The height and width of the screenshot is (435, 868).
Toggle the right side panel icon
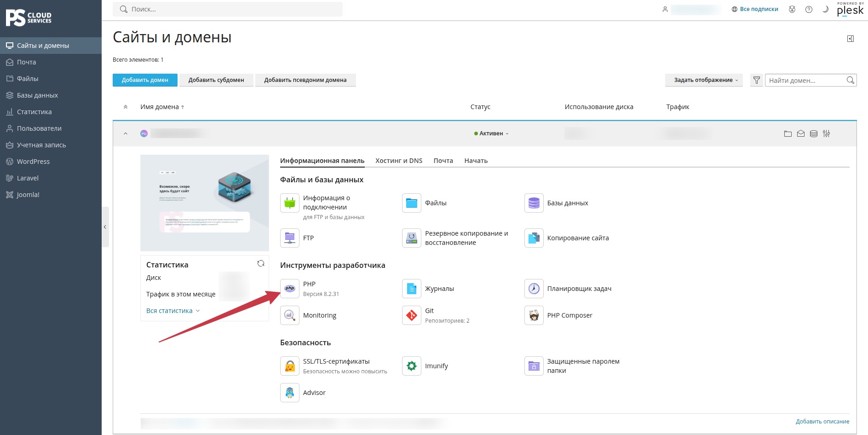(x=851, y=39)
